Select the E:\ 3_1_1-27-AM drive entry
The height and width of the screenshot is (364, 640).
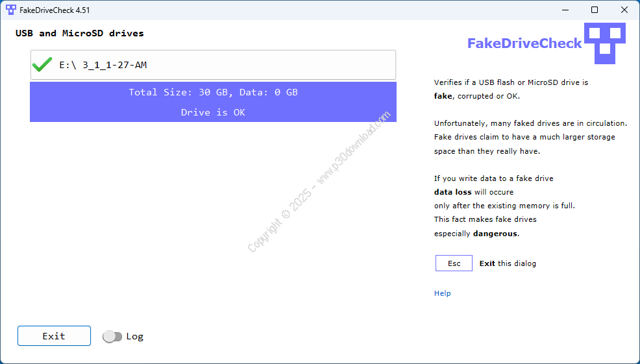pyautogui.click(x=213, y=65)
